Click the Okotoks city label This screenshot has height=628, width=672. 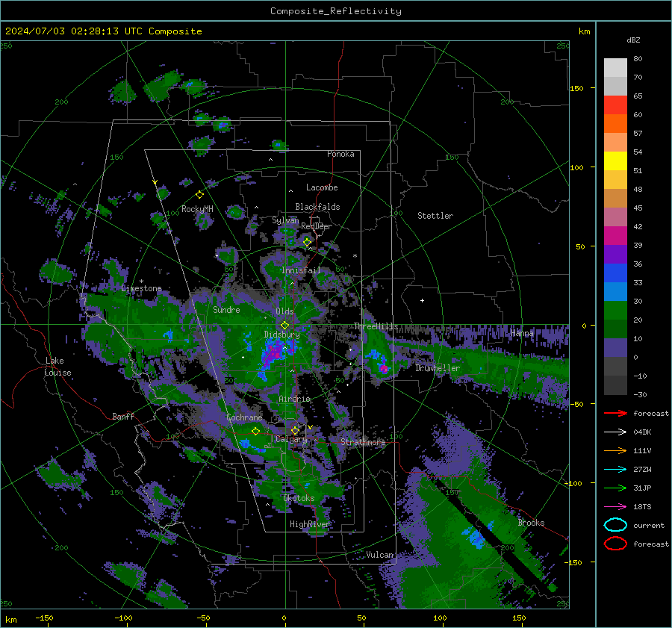pos(299,498)
